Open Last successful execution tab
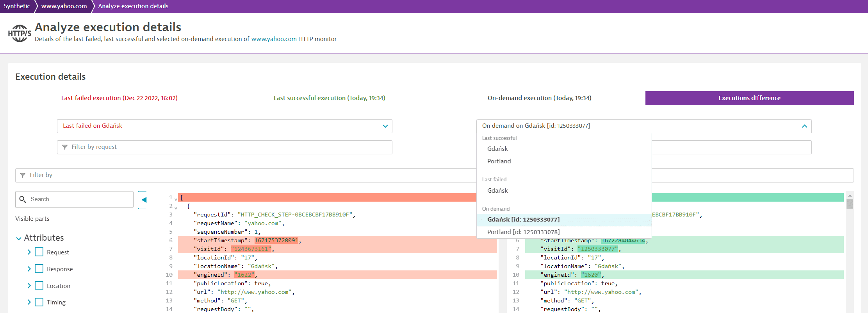 click(330, 98)
